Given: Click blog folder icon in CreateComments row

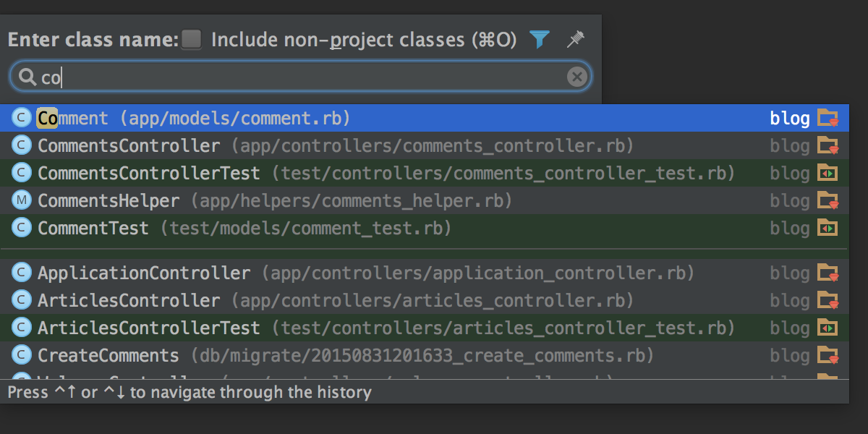Looking at the screenshot, I should 827,355.
